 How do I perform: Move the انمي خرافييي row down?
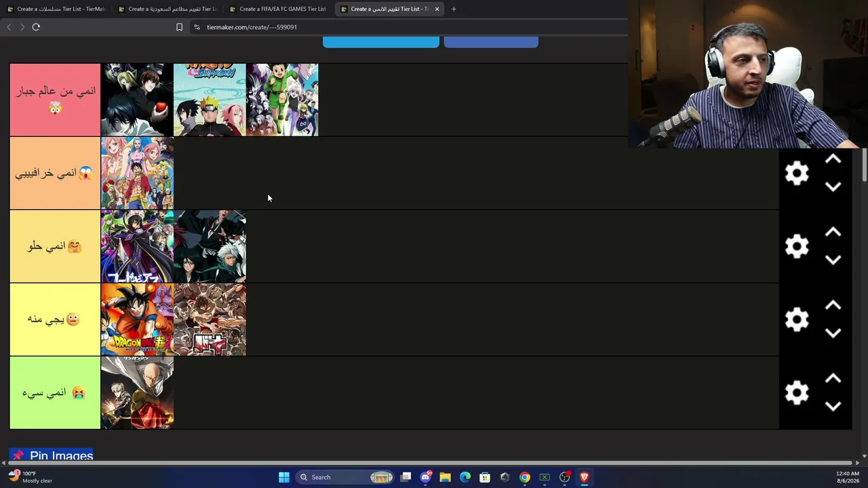pyautogui.click(x=833, y=186)
